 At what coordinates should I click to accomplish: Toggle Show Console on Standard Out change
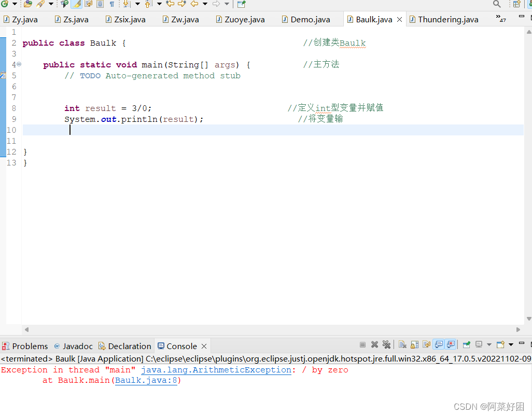point(439,345)
